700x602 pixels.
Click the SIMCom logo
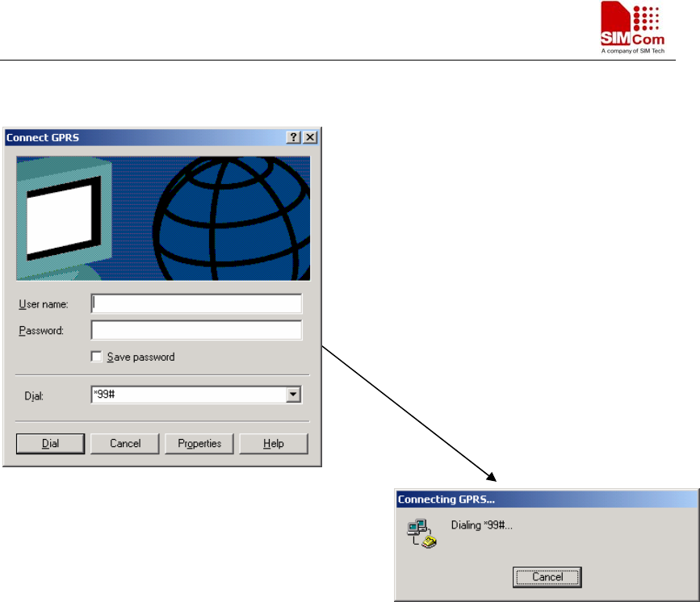[x=633, y=27]
